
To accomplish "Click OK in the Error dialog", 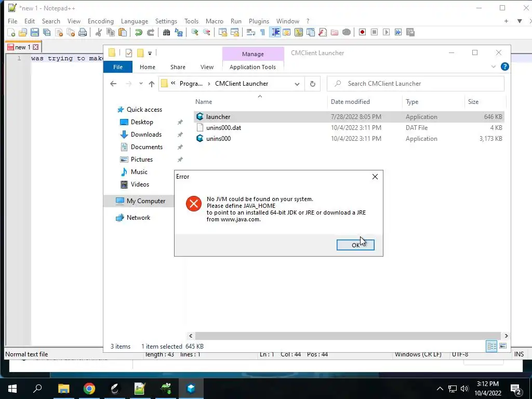I will point(355,245).
